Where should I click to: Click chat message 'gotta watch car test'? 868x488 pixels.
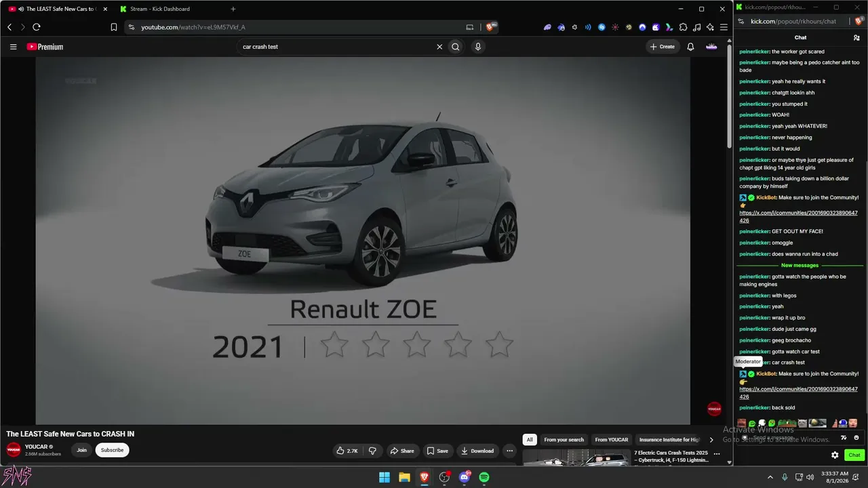(x=795, y=352)
